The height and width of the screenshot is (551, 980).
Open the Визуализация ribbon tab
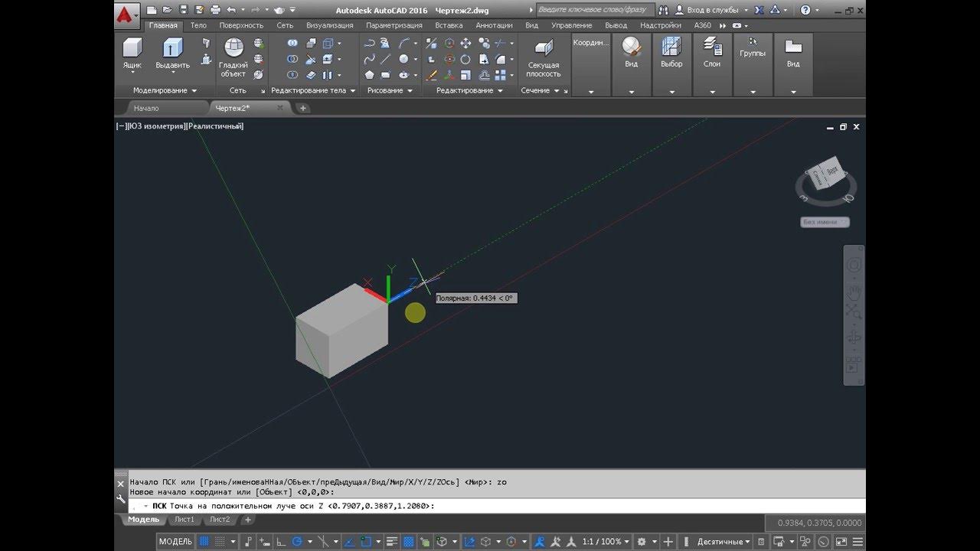pos(330,25)
